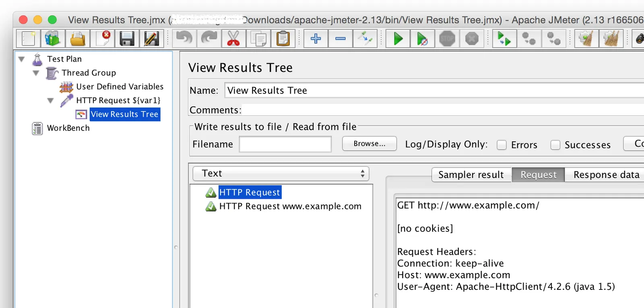
Task: Click the Shutdown round X icon
Action: [x=472, y=39]
